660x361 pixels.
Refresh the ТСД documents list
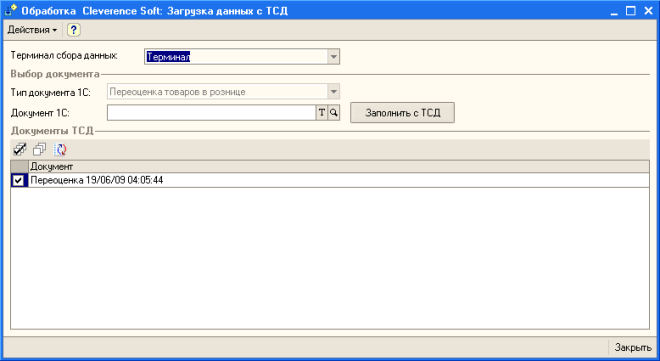click(x=60, y=149)
